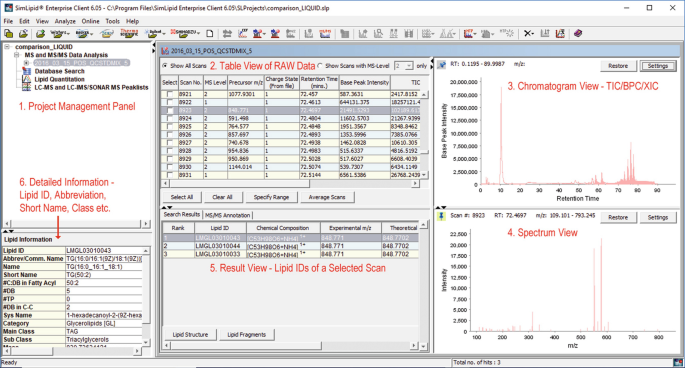685x368 pixels.
Task: Click the Select All button
Action: pyautogui.click(x=182, y=197)
